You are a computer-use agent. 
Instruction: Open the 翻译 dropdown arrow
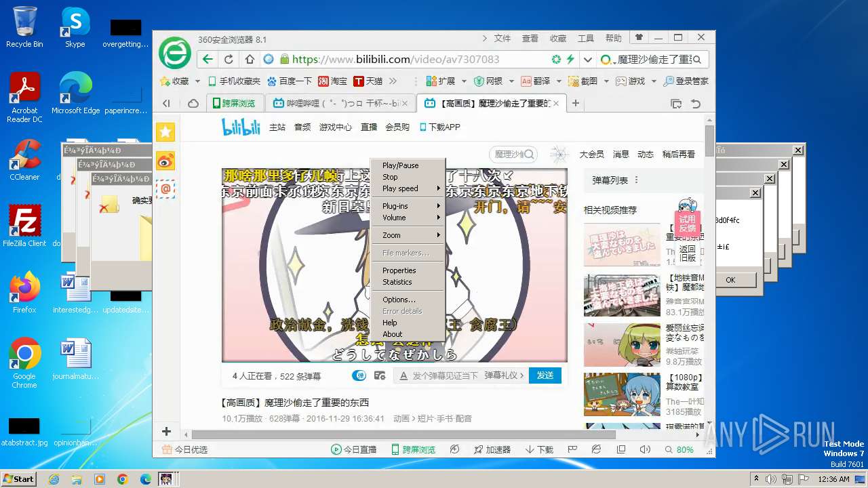(559, 81)
